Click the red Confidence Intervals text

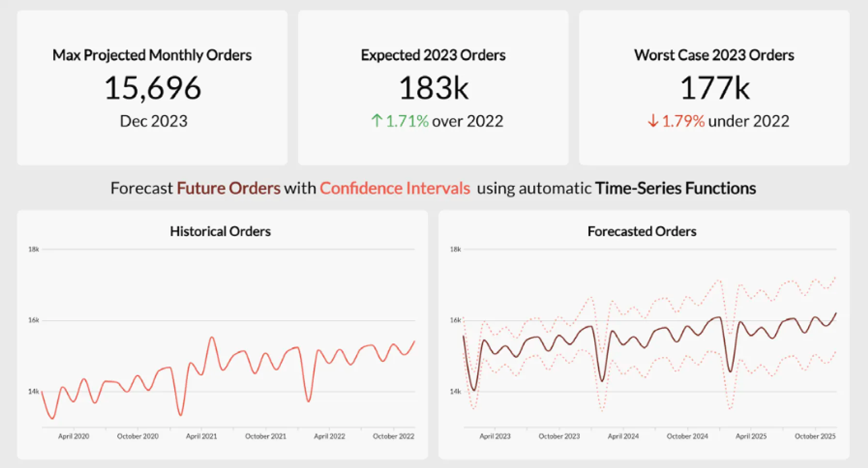point(395,188)
